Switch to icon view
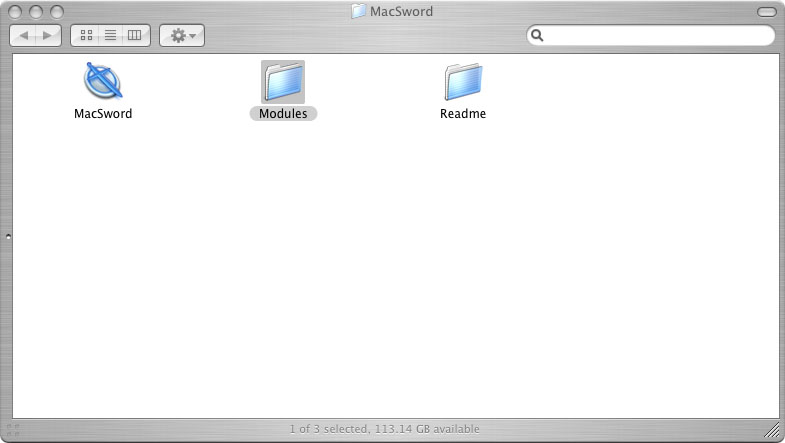This screenshot has width=785, height=443. [x=86, y=36]
